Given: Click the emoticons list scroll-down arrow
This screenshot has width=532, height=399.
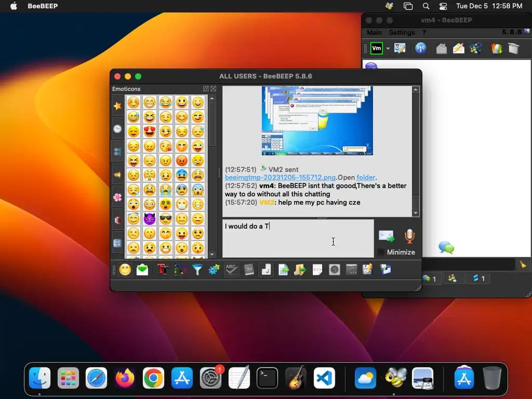Looking at the screenshot, I should click(x=212, y=255).
